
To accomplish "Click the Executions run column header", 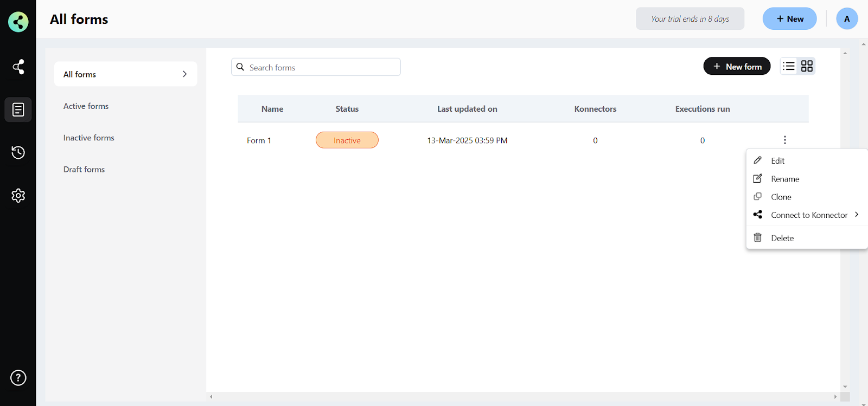I will tap(703, 109).
